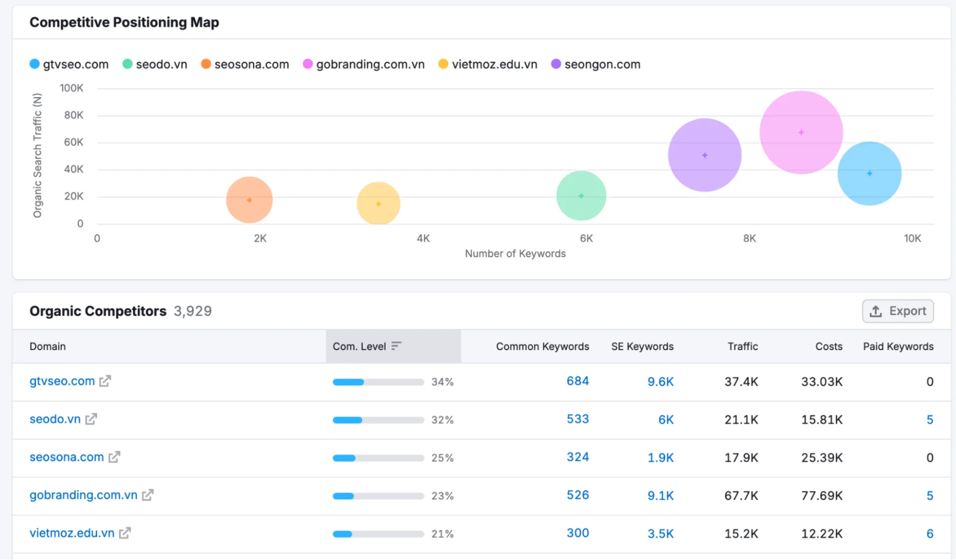Open seodo.vn via its external link icon

(x=91, y=420)
